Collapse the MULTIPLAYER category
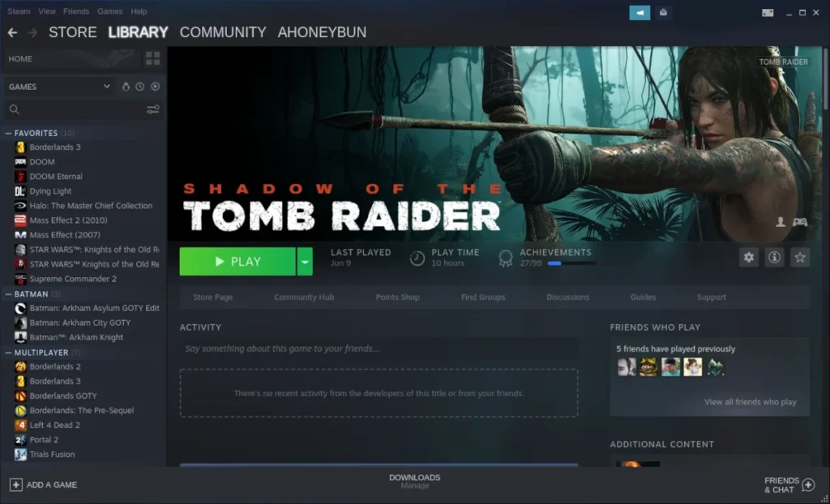 click(x=8, y=352)
